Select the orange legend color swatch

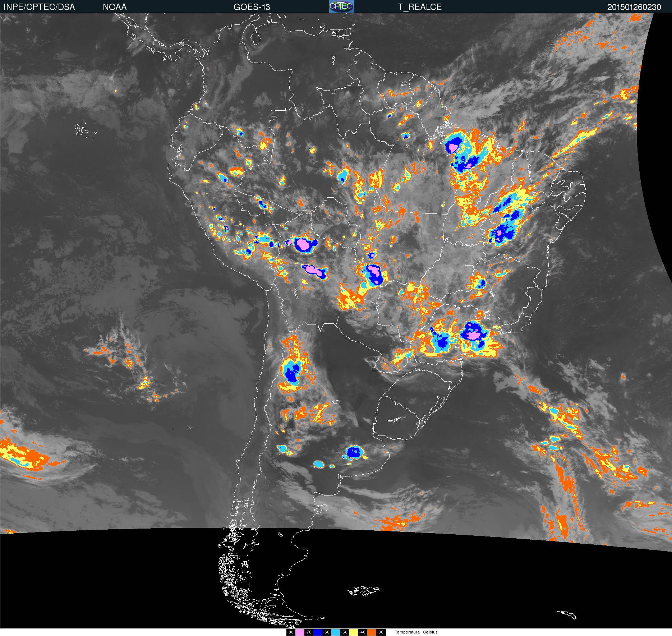[372, 632]
